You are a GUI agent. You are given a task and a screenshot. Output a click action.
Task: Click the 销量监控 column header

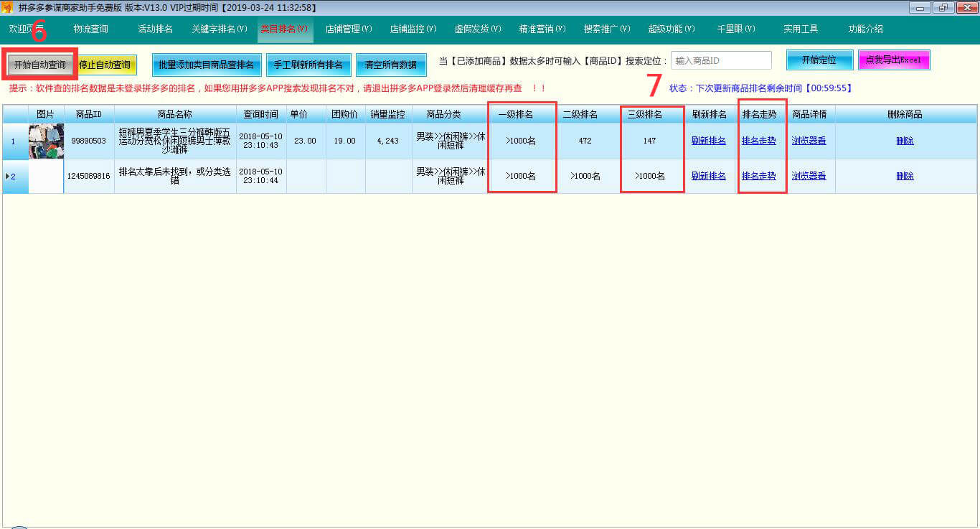pos(388,114)
